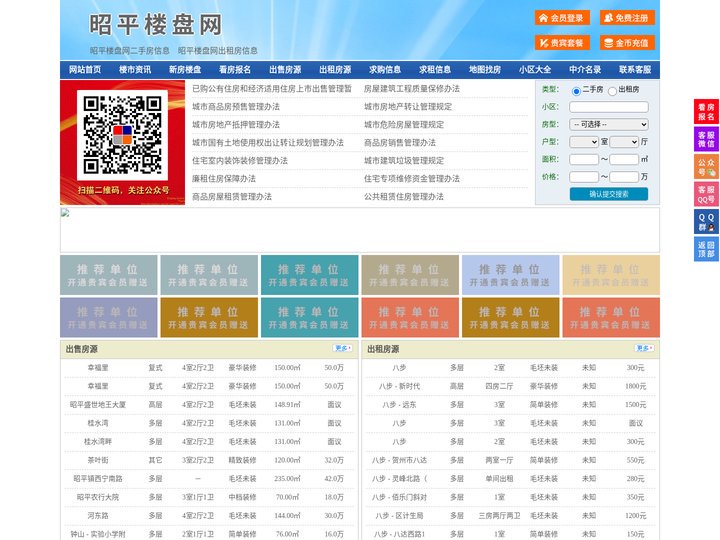Open the 金币充值 recharge button
Image resolution: width=720 pixels, height=540 pixels.
point(627,43)
